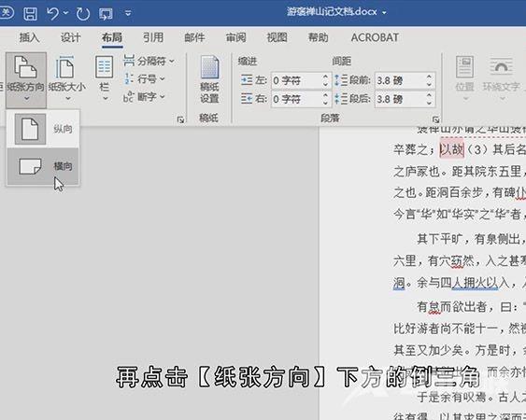Click the text 今言"华"如"华实"之"华"者
Image resolution: width=526 pixels, height=420 pixels.
(457, 214)
